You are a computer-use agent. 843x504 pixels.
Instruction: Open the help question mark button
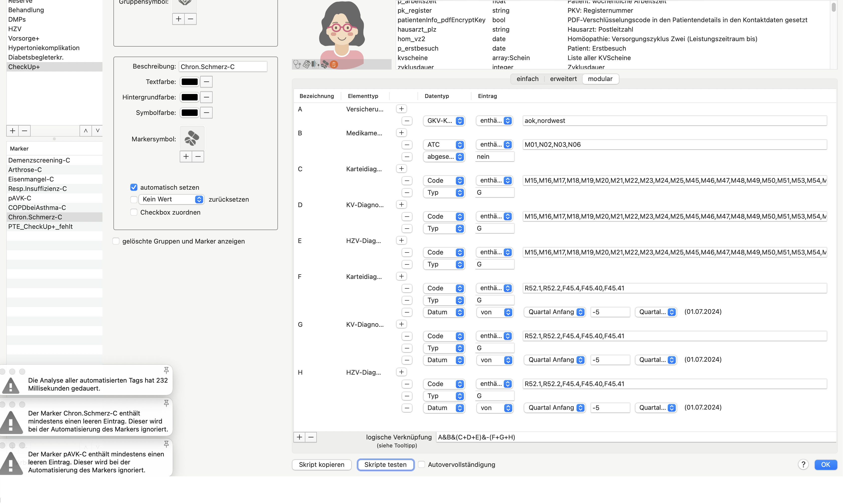(x=803, y=465)
